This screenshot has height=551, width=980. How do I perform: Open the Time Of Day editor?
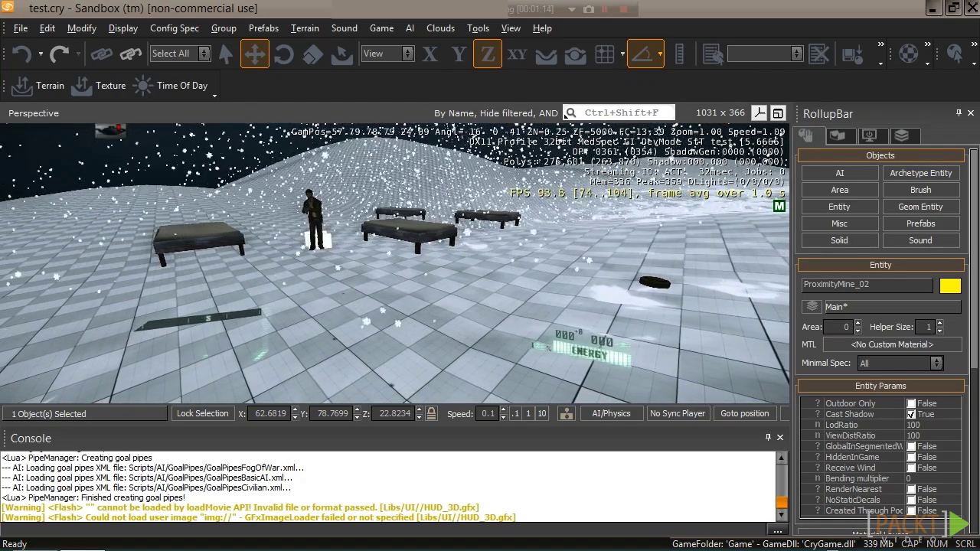click(x=171, y=86)
